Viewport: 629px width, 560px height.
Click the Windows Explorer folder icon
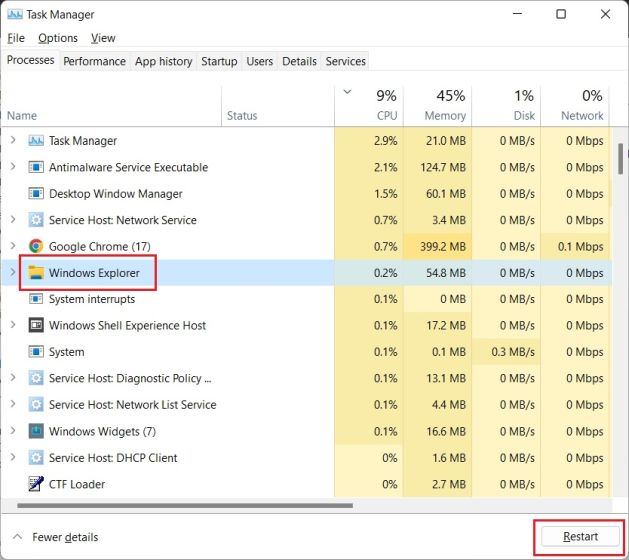pos(36,272)
